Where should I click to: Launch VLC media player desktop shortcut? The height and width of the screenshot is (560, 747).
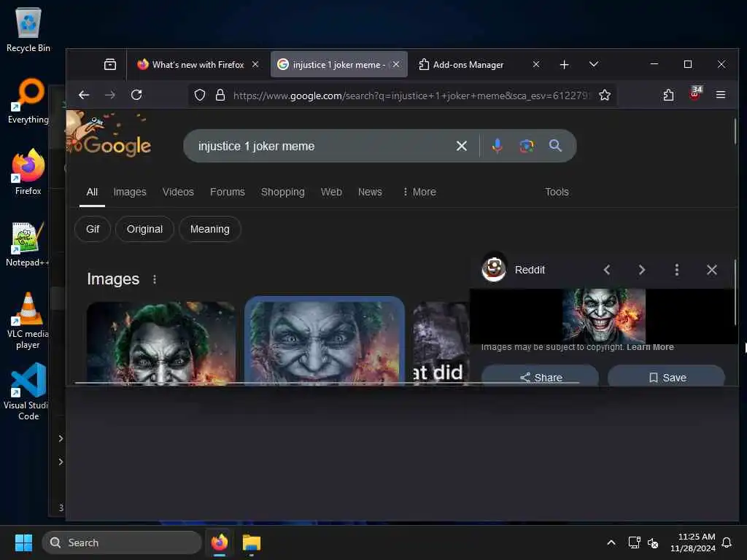28,321
